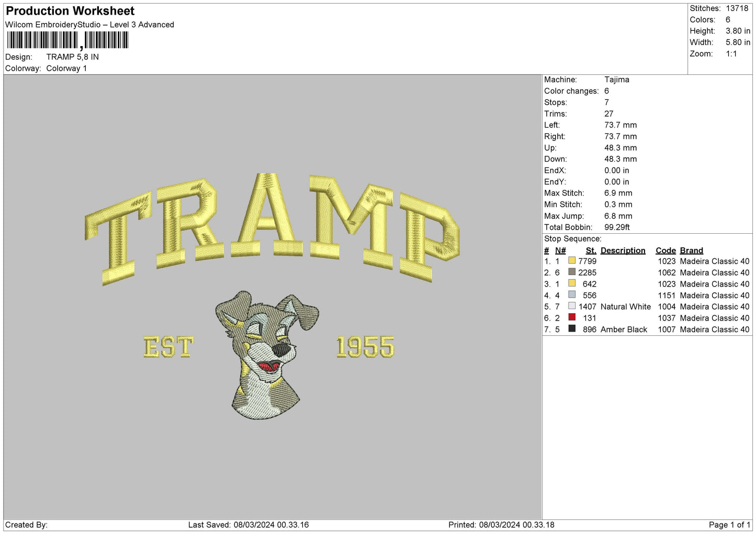The width and height of the screenshot is (756, 534).
Task: Click the Brand column header
Action: tap(692, 251)
